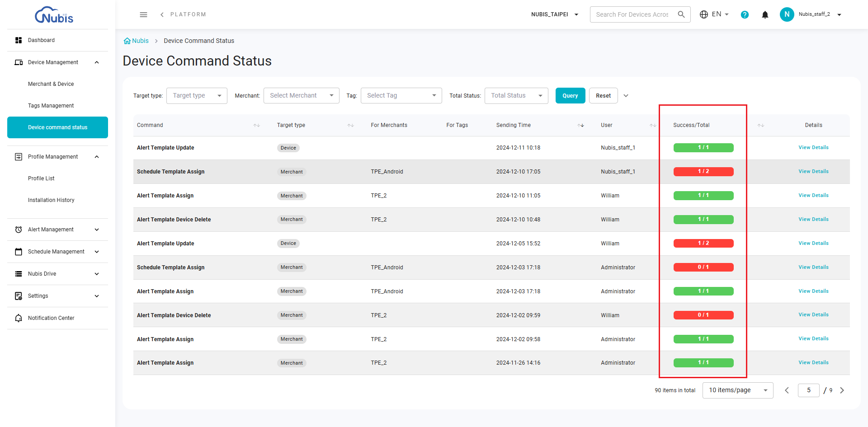
Task: Open the 10 items/page dropdown
Action: [x=738, y=390]
